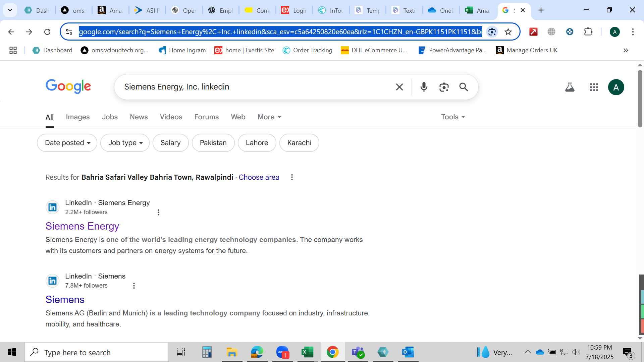Open options for Siemens Energy result

click(158, 212)
